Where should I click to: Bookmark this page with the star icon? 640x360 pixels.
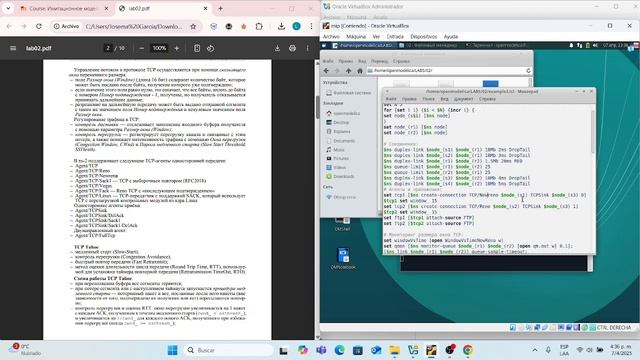pos(193,26)
